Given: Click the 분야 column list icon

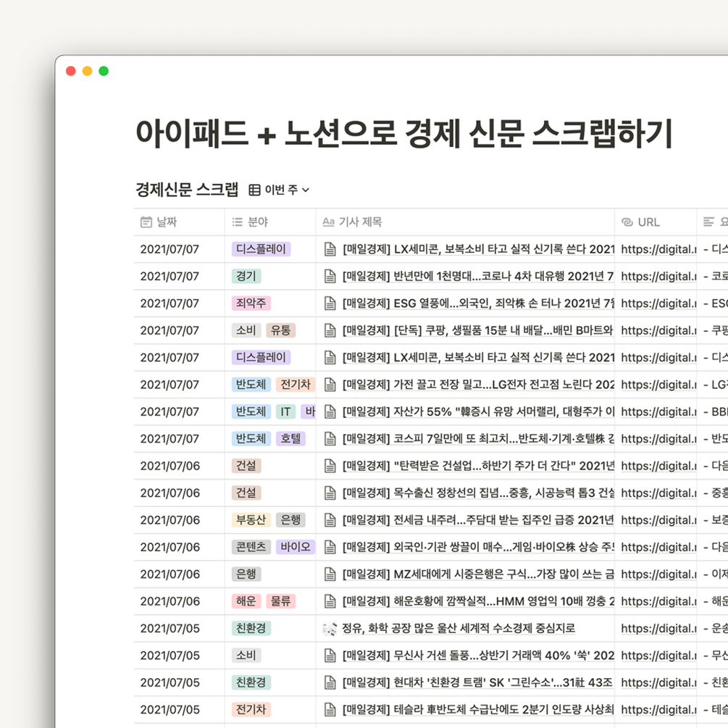Looking at the screenshot, I should pyautogui.click(x=238, y=222).
